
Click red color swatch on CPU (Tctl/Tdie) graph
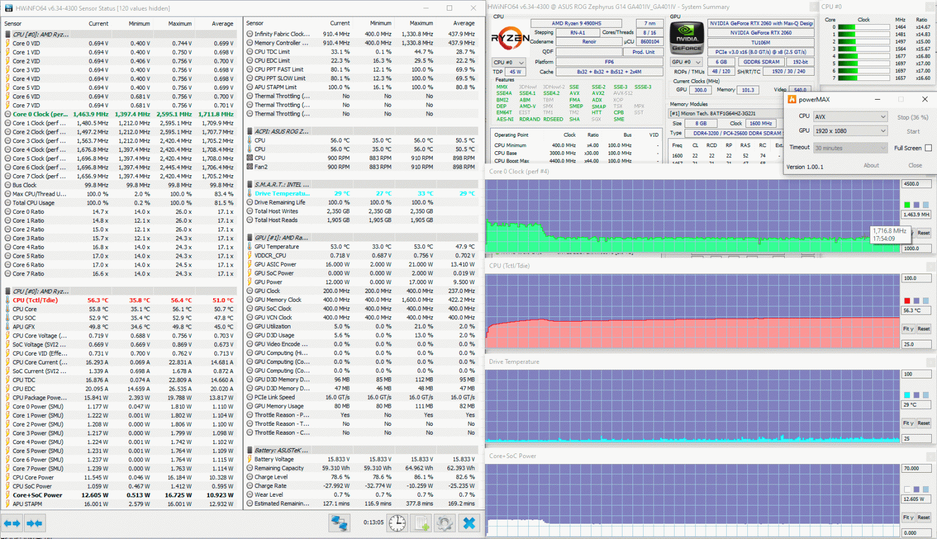907,301
